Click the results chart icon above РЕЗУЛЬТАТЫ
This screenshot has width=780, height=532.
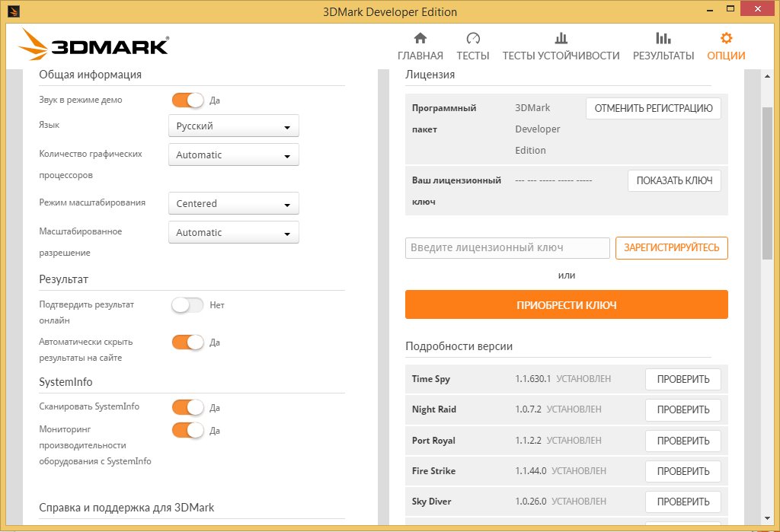tap(663, 38)
